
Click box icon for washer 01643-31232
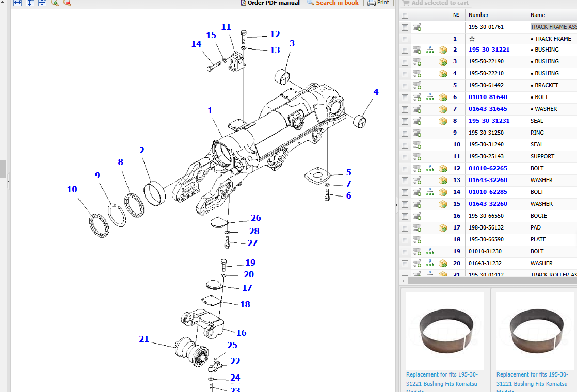443,264
